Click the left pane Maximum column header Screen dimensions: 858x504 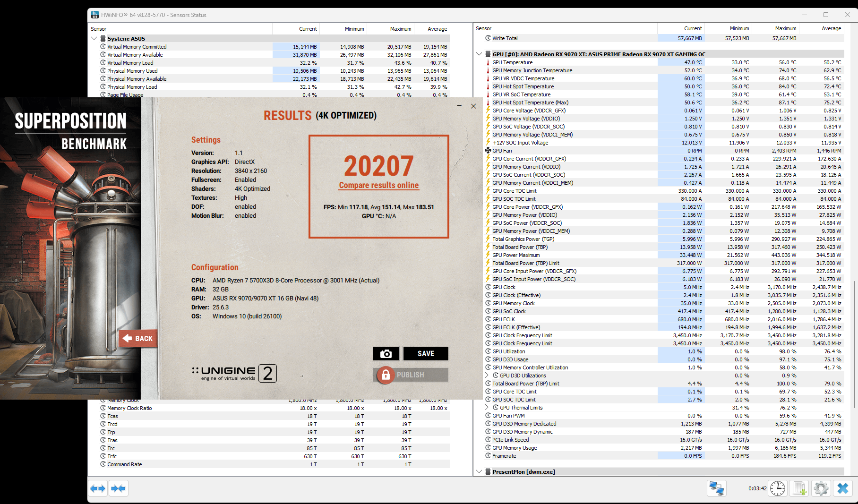pyautogui.click(x=390, y=29)
